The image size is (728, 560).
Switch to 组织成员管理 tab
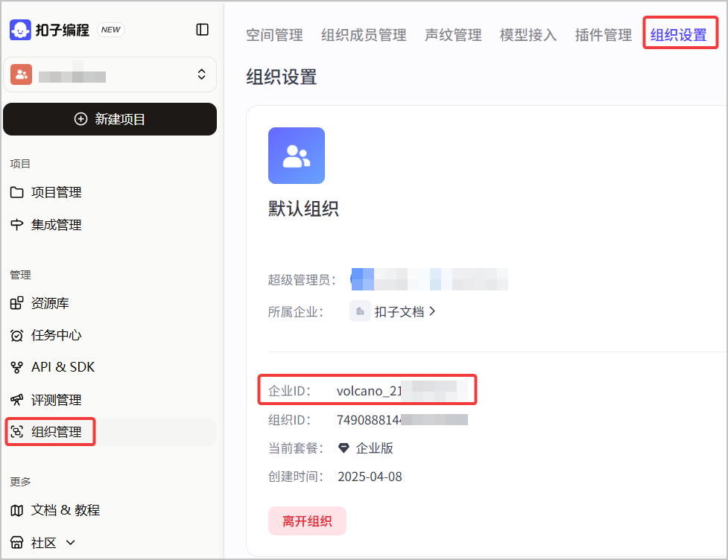coord(364,35)
